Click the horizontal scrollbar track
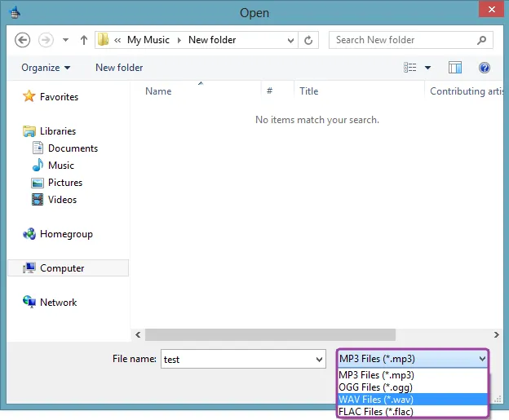This screenshot has height=420, width=509. 444,334
